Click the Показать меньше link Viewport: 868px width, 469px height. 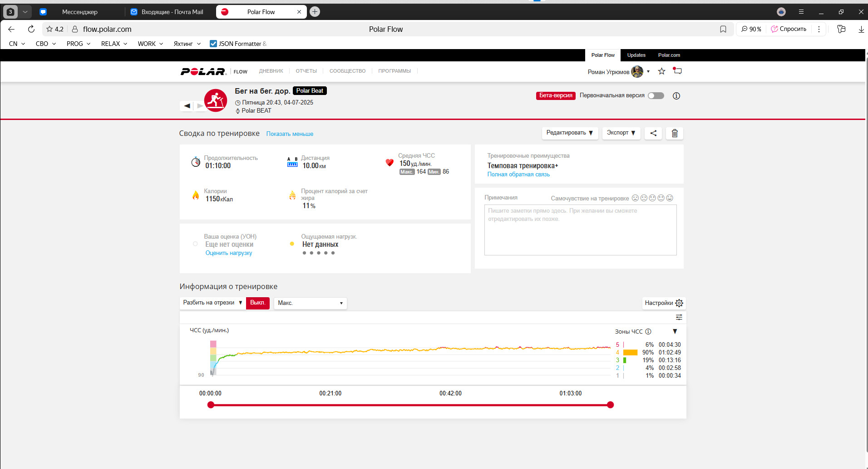(x=290, y=134)
